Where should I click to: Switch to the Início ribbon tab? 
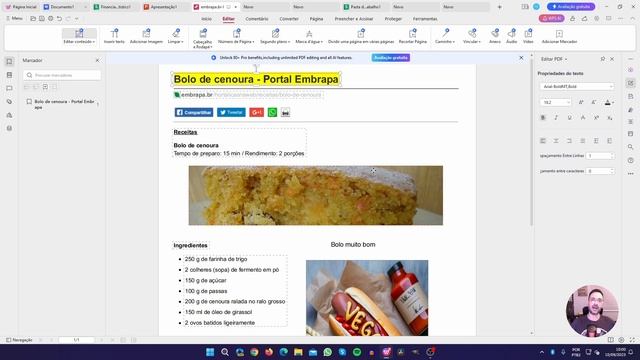click(x=207, y=19)
